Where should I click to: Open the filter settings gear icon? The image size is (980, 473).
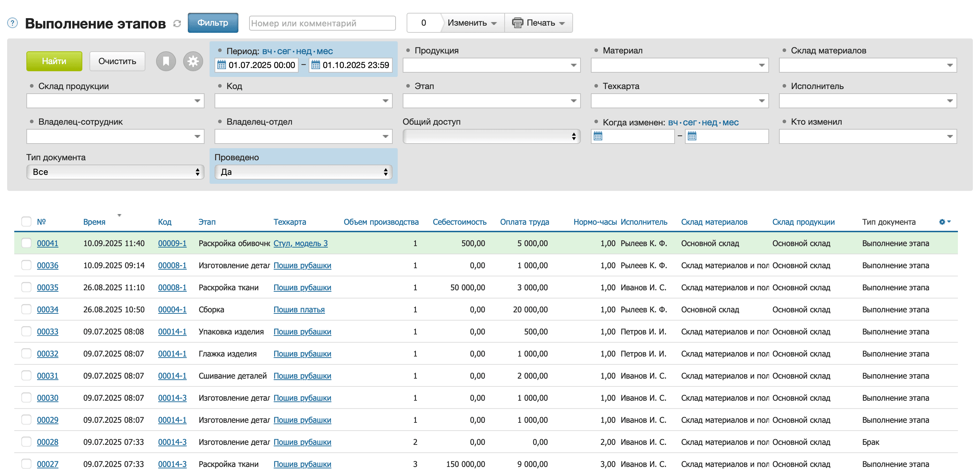193,61
